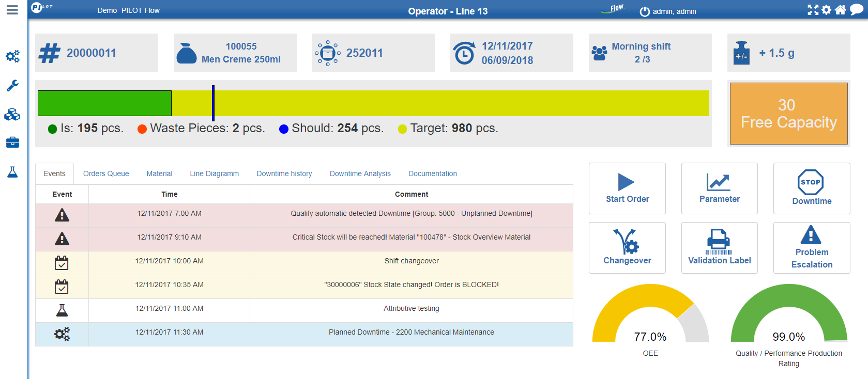Click the Event column header
The width and height of the screenshot is (868, 379).
62,194
